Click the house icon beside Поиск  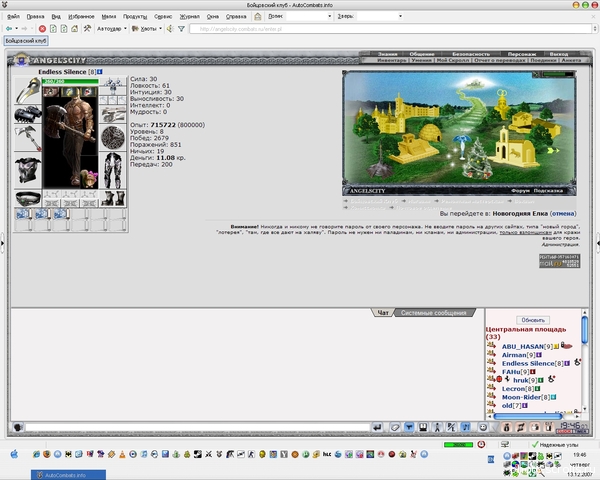pos(258,16)
